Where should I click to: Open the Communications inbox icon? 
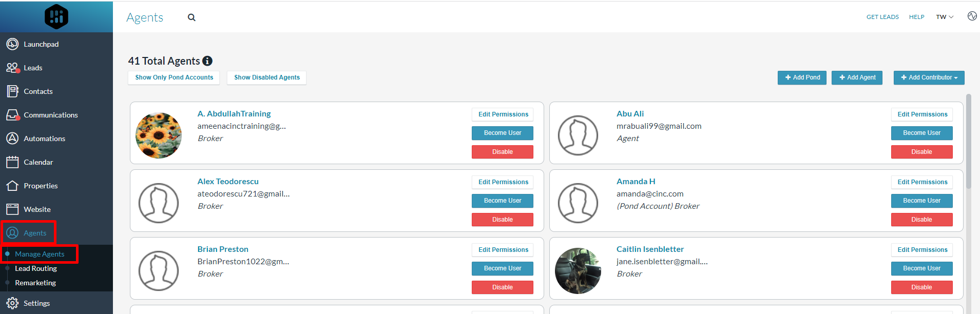coord(12,115)
